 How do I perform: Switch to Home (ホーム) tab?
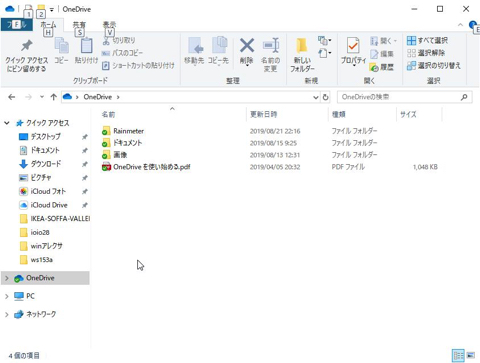(48, 25)
